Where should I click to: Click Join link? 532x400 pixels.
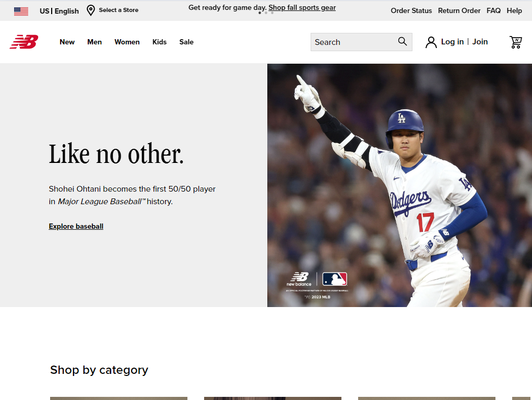[x=480, y=42]
